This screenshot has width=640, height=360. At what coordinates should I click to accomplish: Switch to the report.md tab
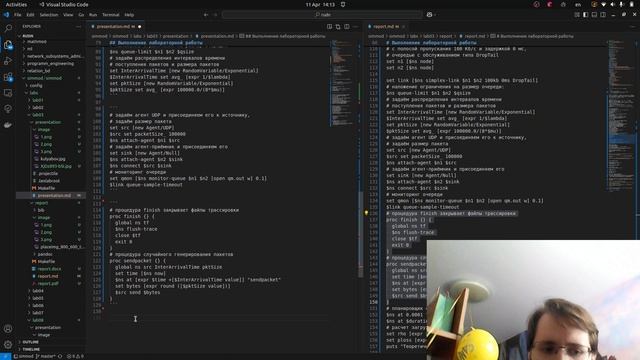point(386,27)
